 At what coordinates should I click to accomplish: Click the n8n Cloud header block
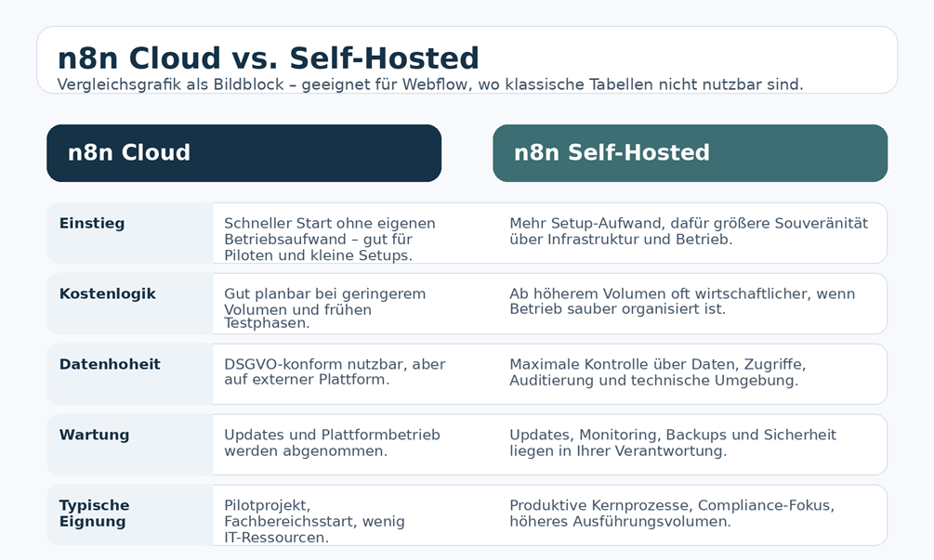pos(243,153)
